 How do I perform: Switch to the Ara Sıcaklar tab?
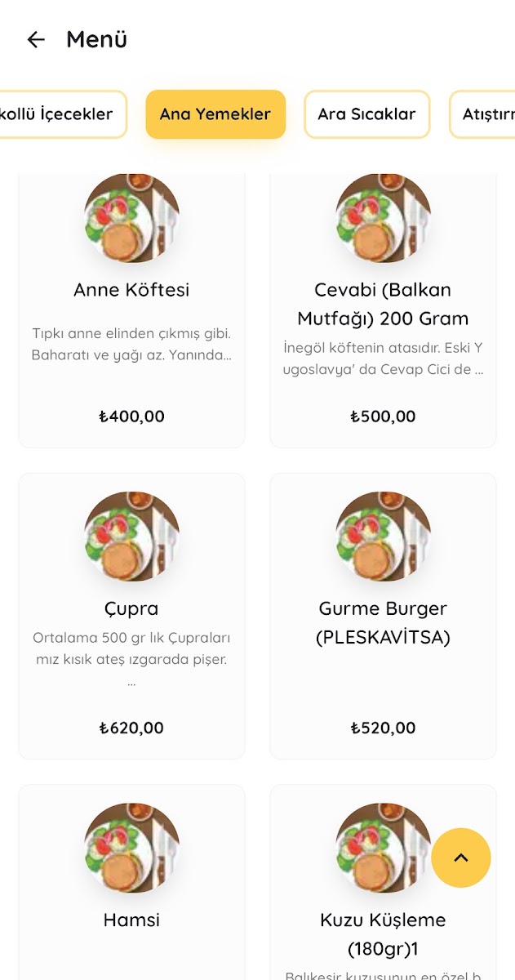[366, 114]
